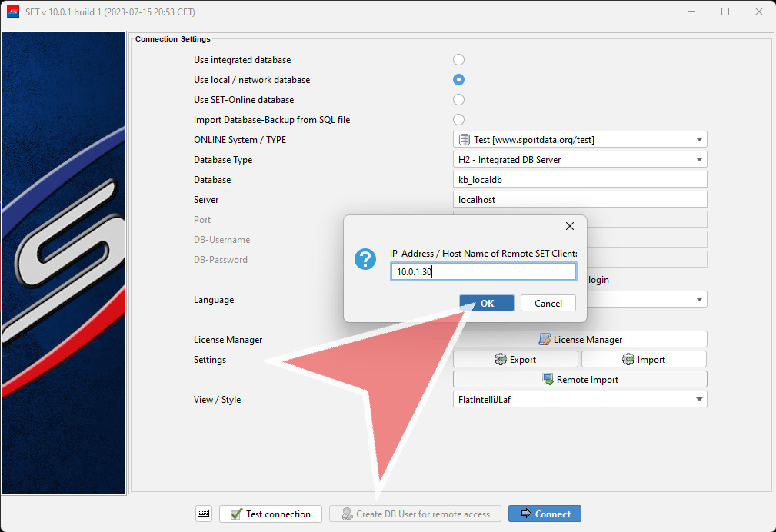
Task: Cancel the remote SET client dialog
Action: (548, 303)
